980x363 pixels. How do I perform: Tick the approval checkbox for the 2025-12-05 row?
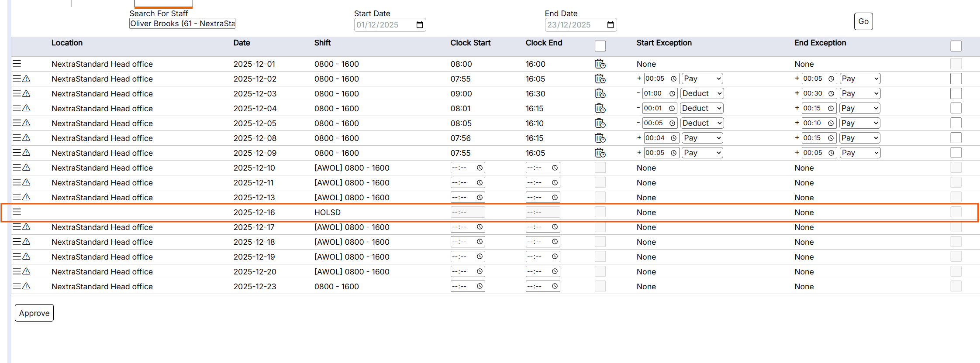click(x=956, y=123)
